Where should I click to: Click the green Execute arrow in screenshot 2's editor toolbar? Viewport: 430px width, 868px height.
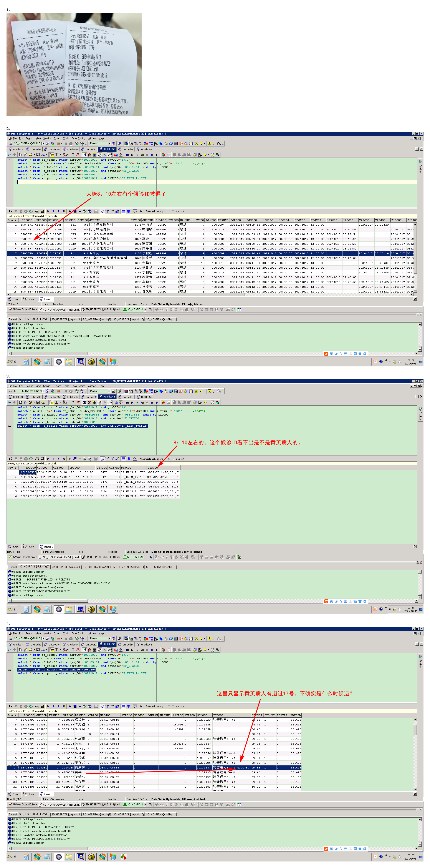137,155
